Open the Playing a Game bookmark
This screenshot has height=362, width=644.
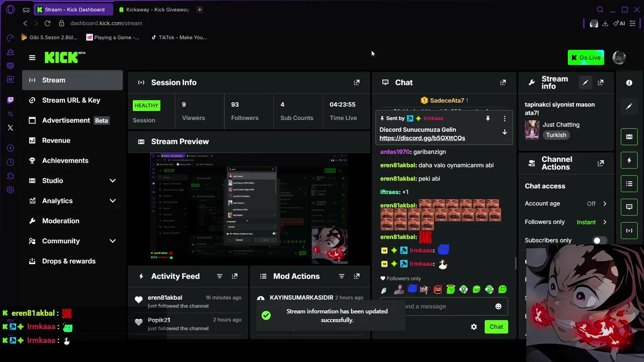[113, 37]
